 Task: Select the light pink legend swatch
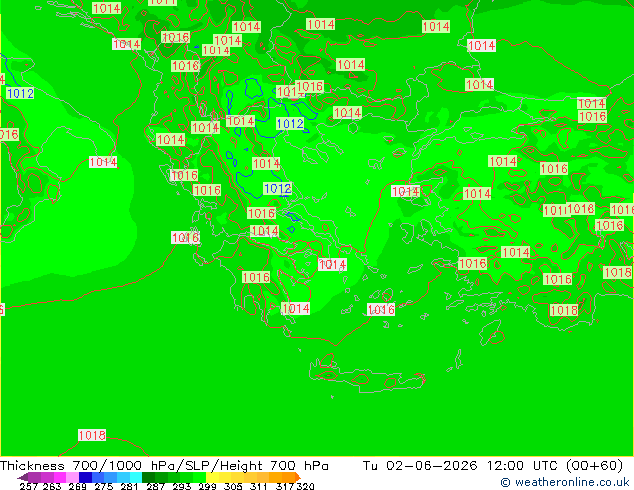click(x=72, y=477)
